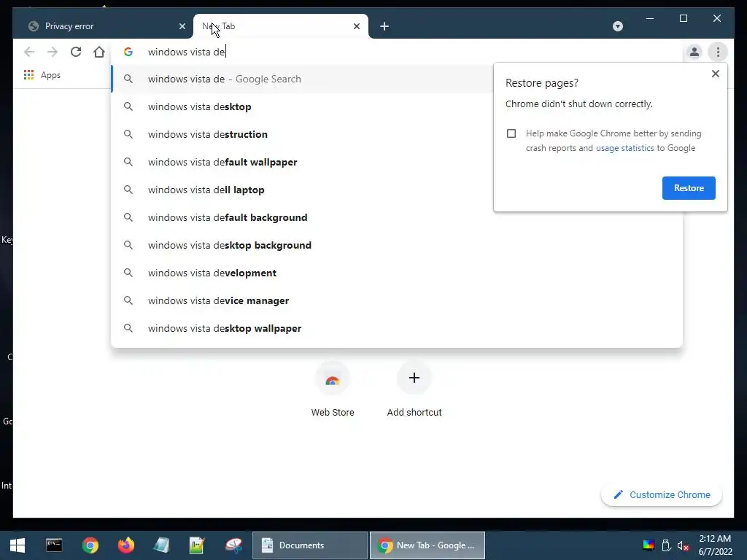The image size is (747, 560).
Task: Close the Privacy error tab
Action: (182, 26)
